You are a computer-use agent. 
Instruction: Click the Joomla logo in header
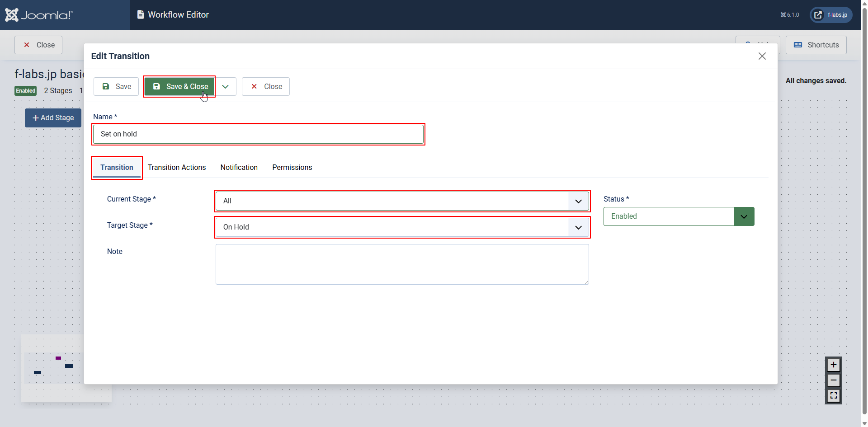(x=38, y=15)
